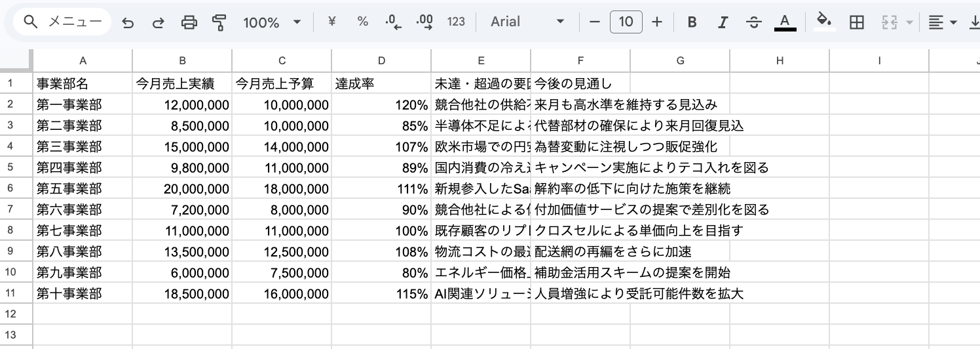Image resolution: width=980 pixels, height=349 pixels.
Task: Apply yen currency format
Action: 331,22
